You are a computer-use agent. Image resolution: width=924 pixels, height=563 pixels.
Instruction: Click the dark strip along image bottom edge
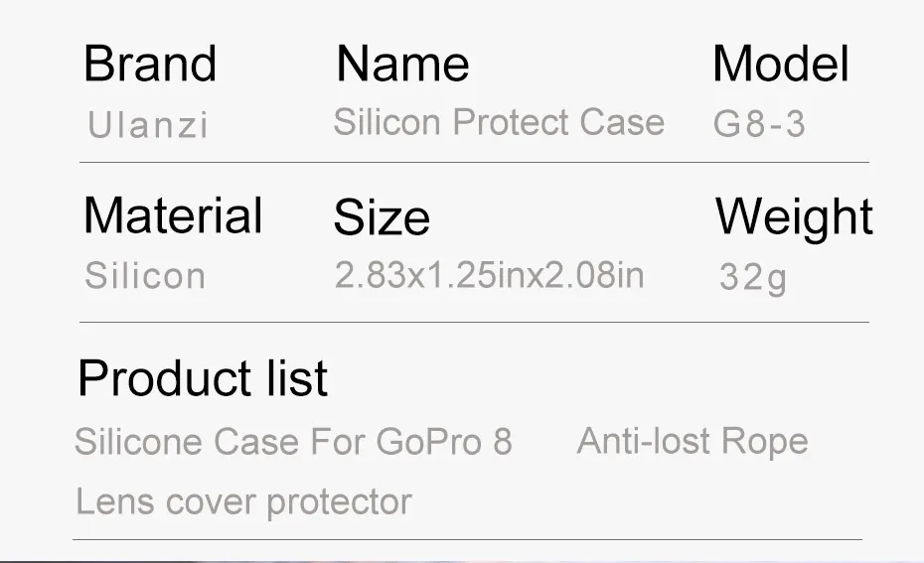[462, 559]
